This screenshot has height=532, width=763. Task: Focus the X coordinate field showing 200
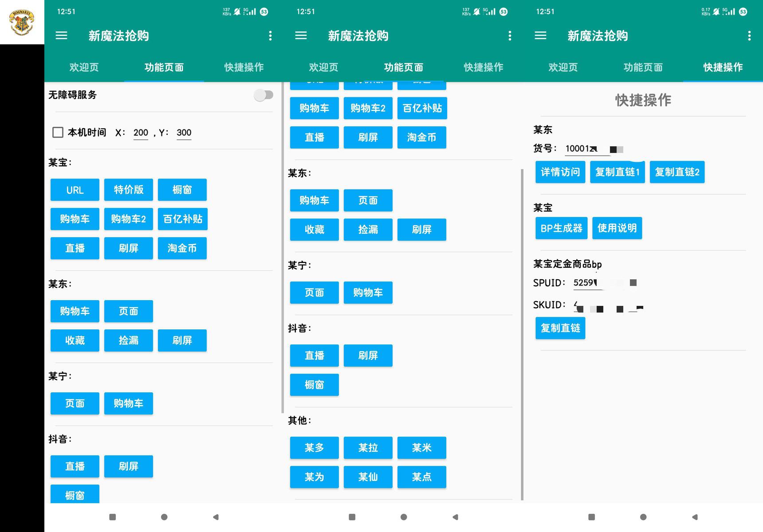click(x=141, y=133)
